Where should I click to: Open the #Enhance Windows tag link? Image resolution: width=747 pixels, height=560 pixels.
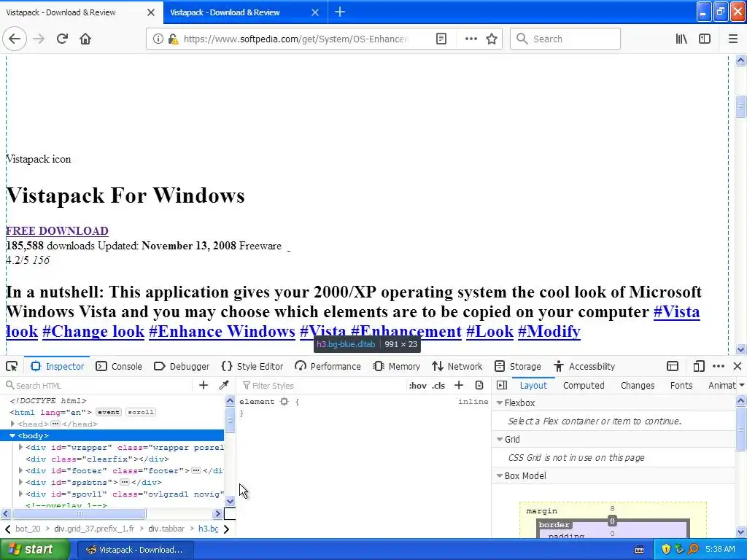pyautogui.click(x=222, y=332)
